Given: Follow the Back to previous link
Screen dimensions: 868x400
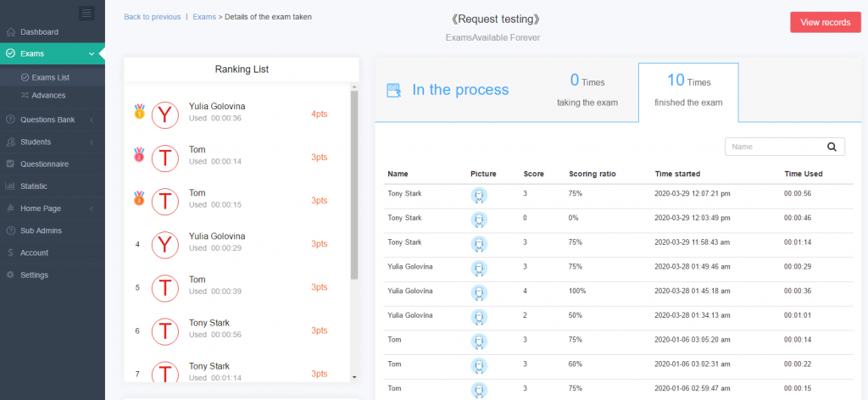Looking at the screenshot, I should 152,17.
